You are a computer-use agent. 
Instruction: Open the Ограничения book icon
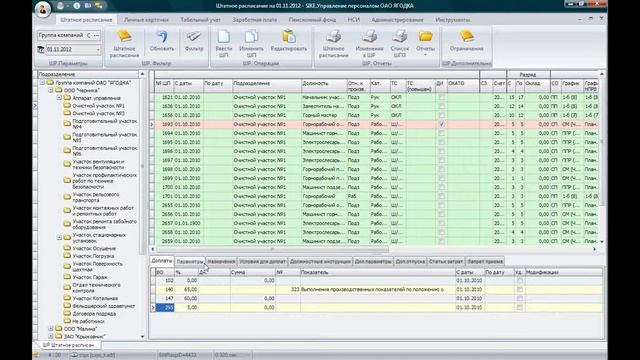pos(467,36)
